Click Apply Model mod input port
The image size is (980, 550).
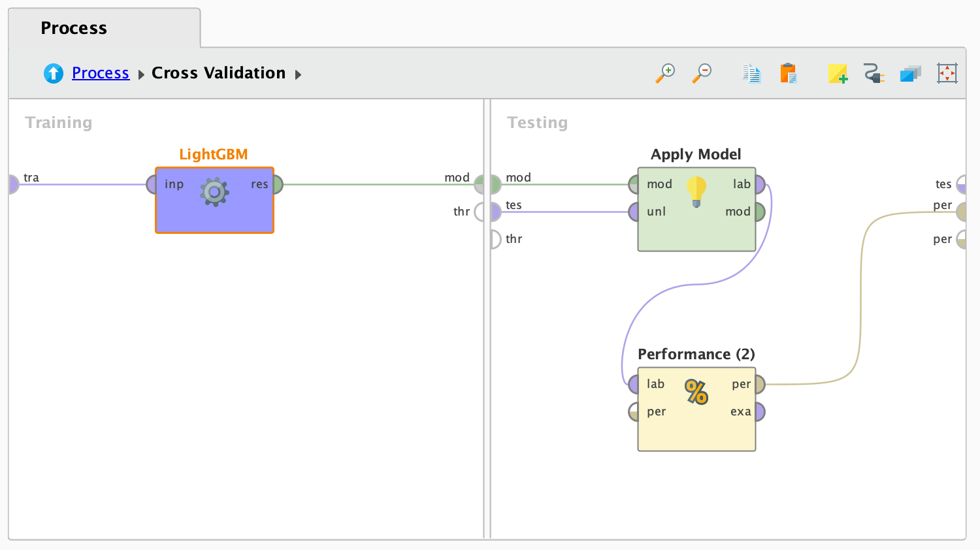(x=634, y=185)
